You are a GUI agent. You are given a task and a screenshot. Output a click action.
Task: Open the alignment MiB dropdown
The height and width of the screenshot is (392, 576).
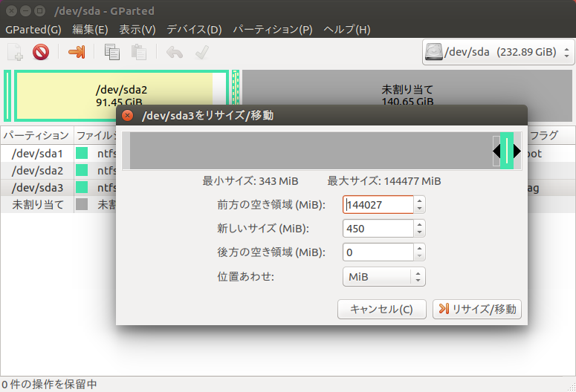(x=384, y=277)
